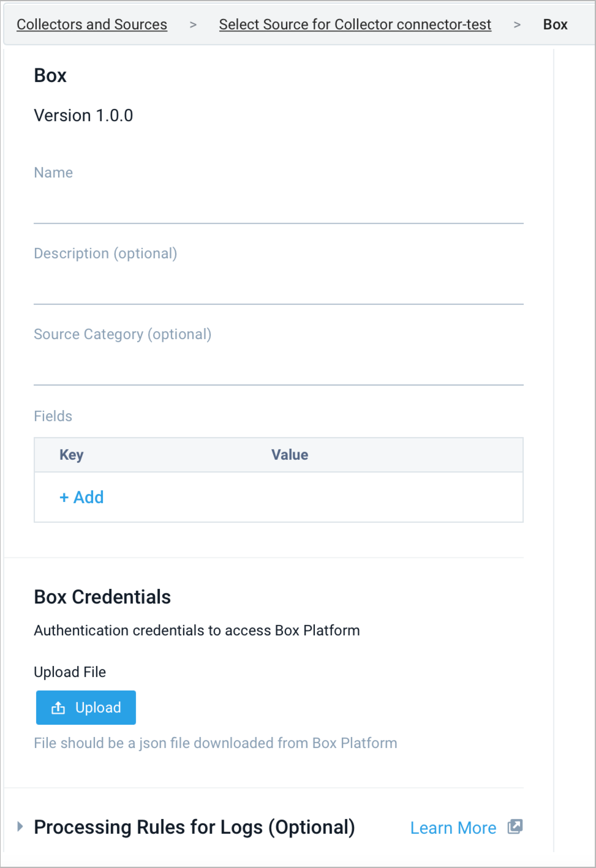Click the Value column header
The height and width of the screenshot is (868, 596).
(x=290, y=455)
